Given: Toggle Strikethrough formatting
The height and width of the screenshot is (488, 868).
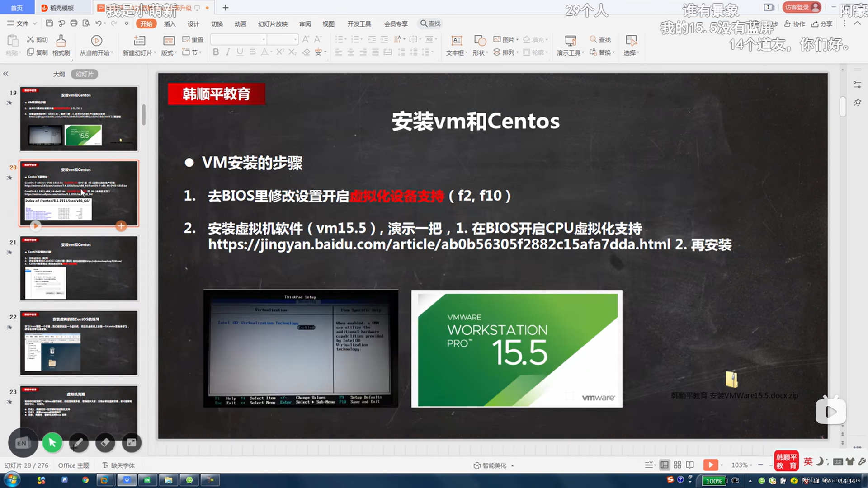Looking at the screenshot, I should pyautogui.click(x=252, y=52).
